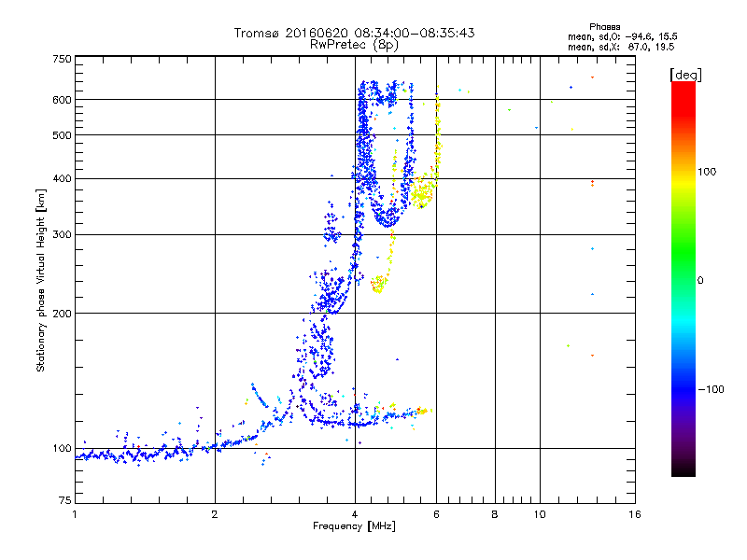
Task: Click the plot title 'Tromsø 20160620 08:34:00-08:35:43'
Action: pos(354,33)
